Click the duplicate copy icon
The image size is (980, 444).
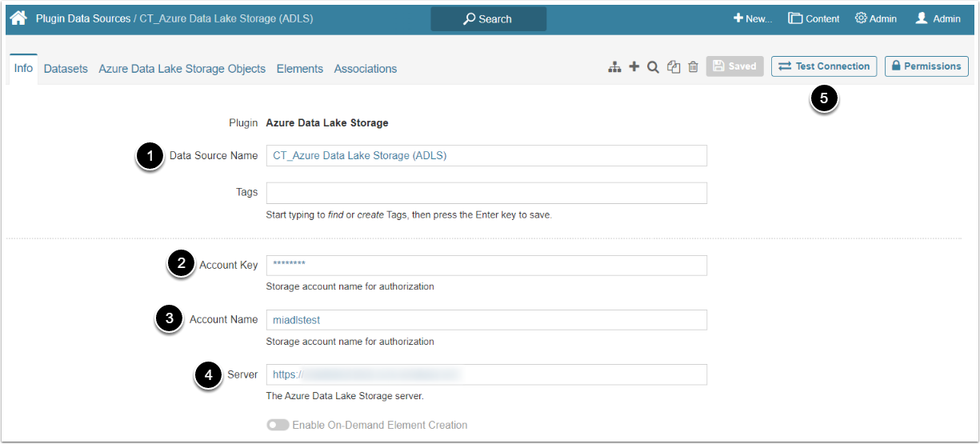point(674,67)
